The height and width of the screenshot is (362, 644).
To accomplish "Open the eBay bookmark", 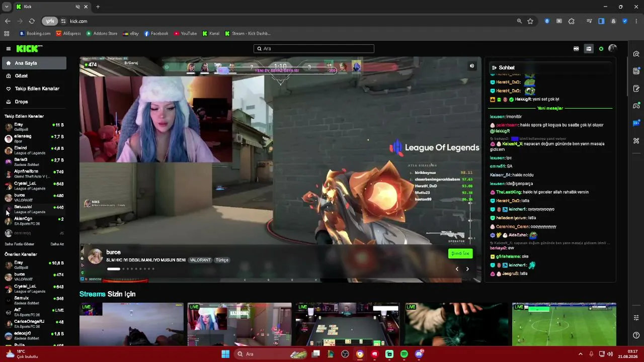I will (131, 34).
